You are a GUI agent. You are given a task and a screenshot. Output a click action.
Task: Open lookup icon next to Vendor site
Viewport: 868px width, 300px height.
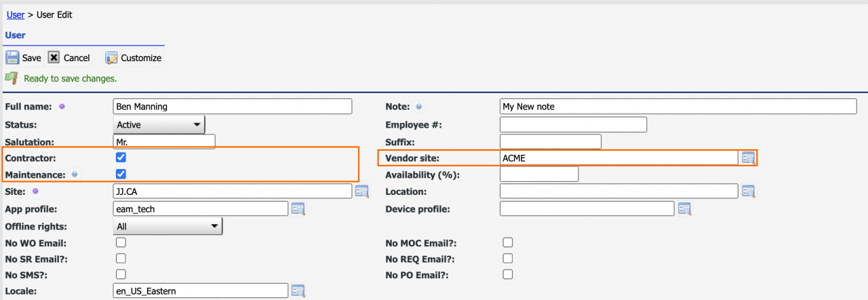coord(748,157)
